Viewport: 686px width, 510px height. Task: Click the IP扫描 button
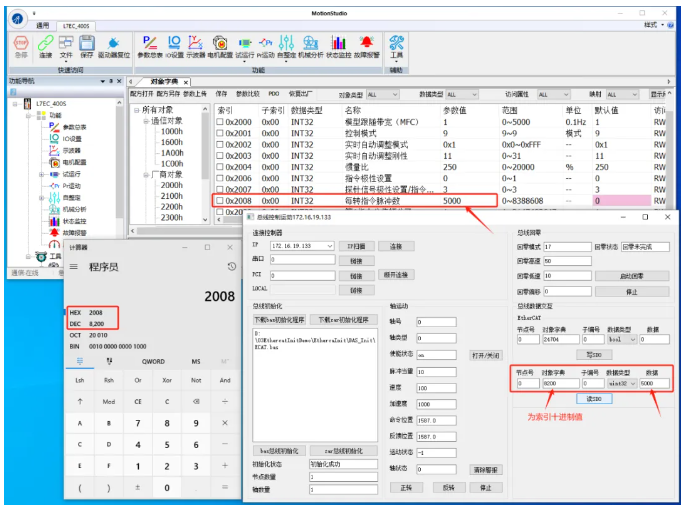[x=357, y=246]
